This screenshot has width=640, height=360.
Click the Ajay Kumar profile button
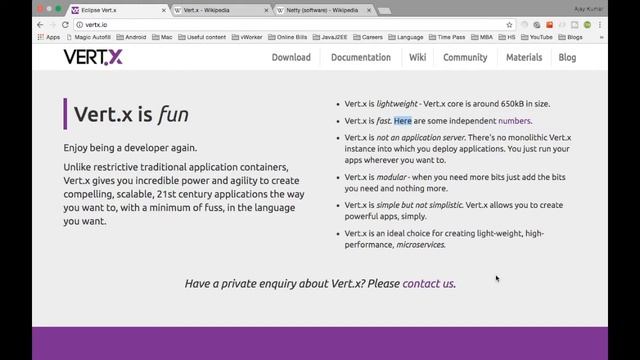click(x=588, y=9)
